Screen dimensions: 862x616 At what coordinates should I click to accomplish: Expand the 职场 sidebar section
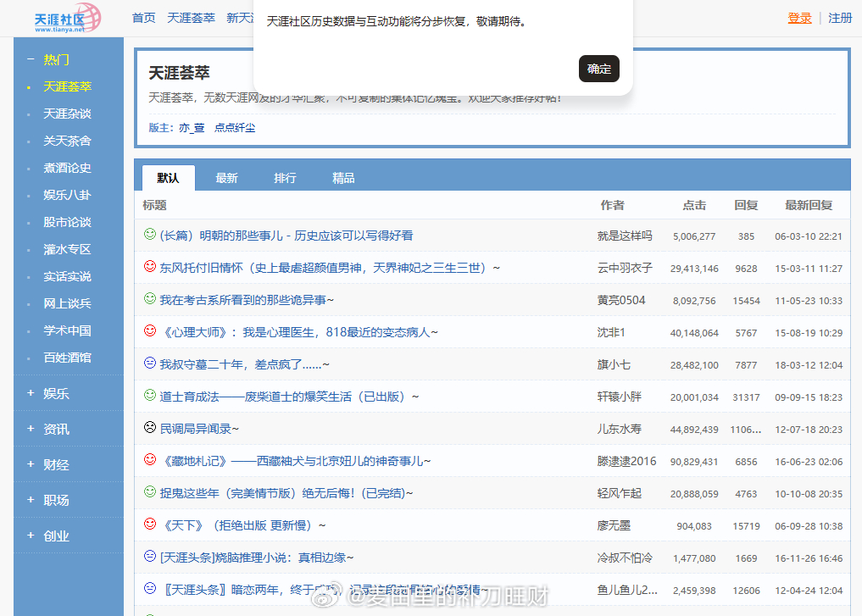pos(31,500)
